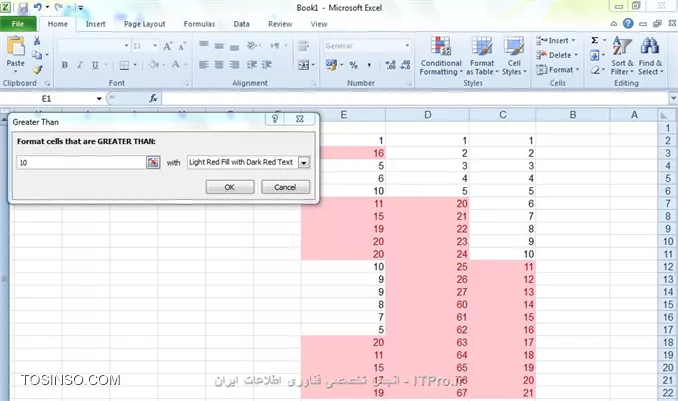The height and width of the screenshot is (401, 678).
Task: Switch to the Insert tab
Action: [96, 24]
